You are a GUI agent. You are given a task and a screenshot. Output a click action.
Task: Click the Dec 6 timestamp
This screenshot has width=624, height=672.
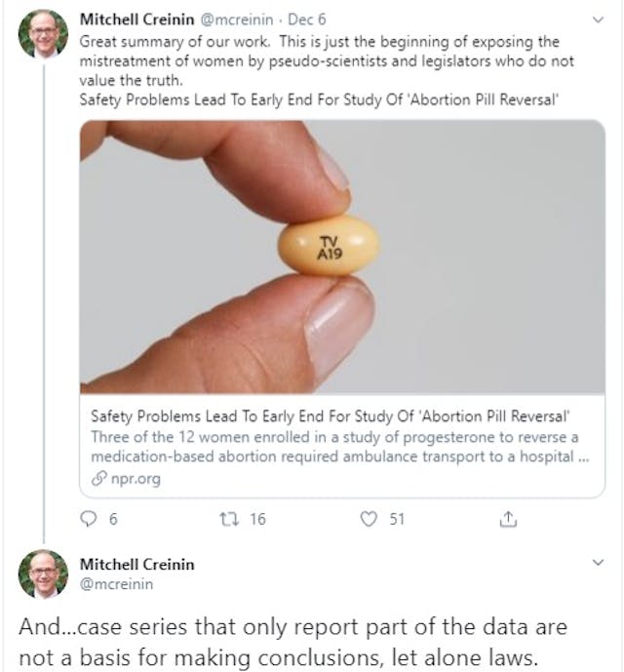[299, 19]
